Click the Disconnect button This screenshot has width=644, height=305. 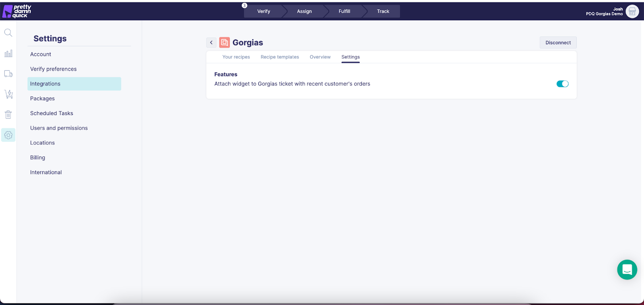(x=558, y=43)
